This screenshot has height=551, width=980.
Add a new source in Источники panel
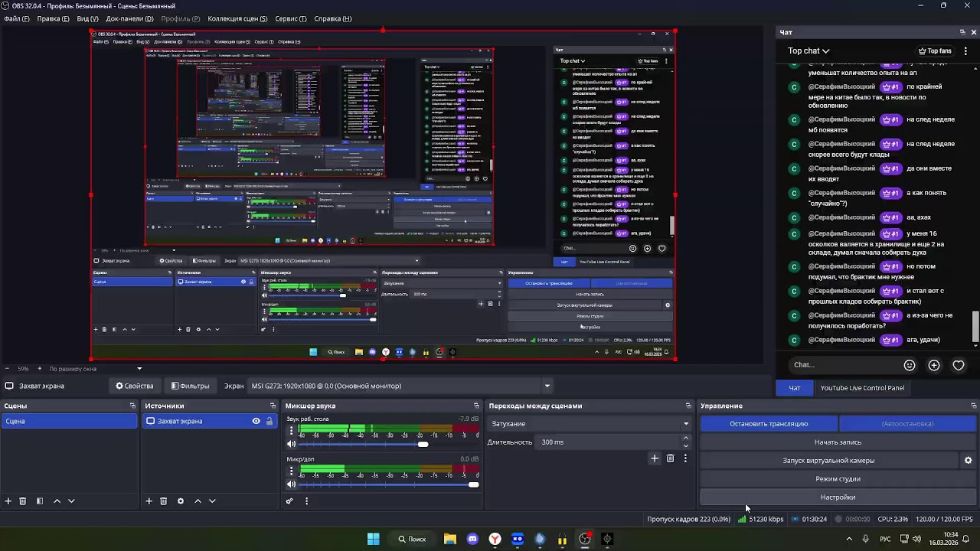click(149, 501)
